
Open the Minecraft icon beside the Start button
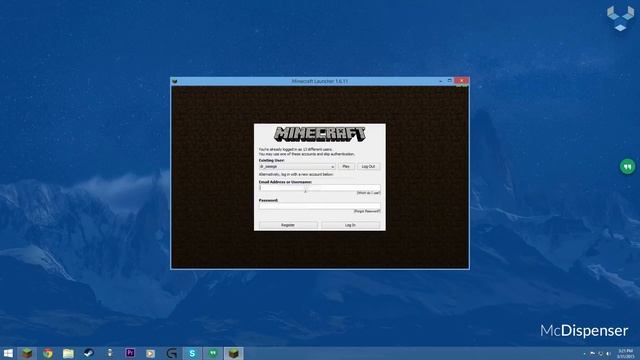click(x=27, y=353)
